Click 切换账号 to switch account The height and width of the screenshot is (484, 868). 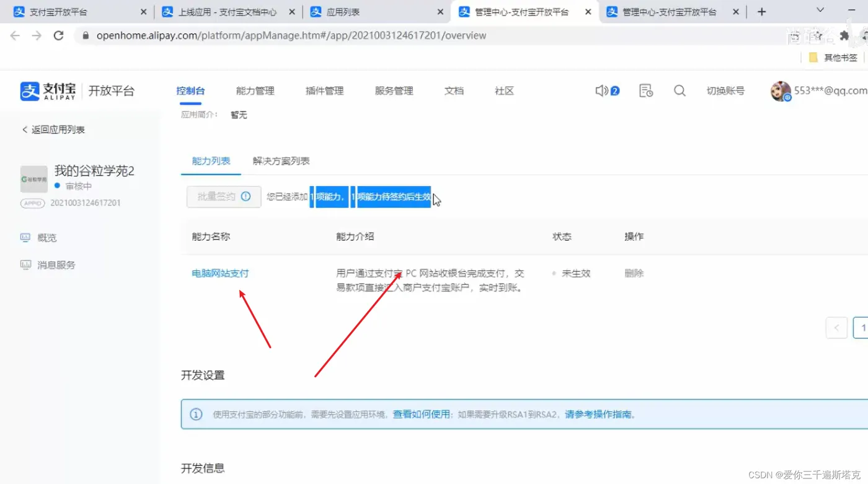(725, 91)
